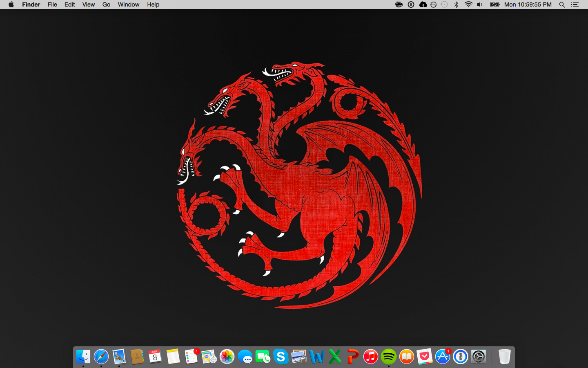Screen dimensions: 588x368
Task: Click the coffee cup menu bar icon
Action: pyautogui.click(x=399, y=4)
